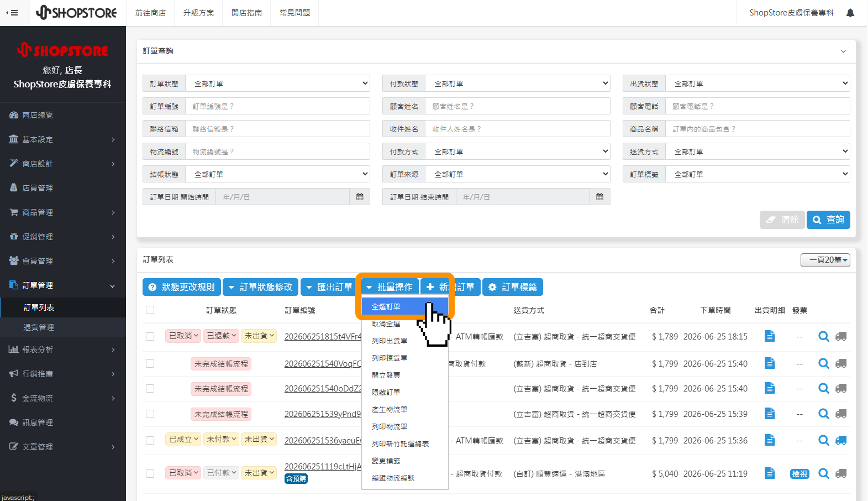The image size is (868, 501).
Task: Click the 查詢 search button
Action: [828, 220]
